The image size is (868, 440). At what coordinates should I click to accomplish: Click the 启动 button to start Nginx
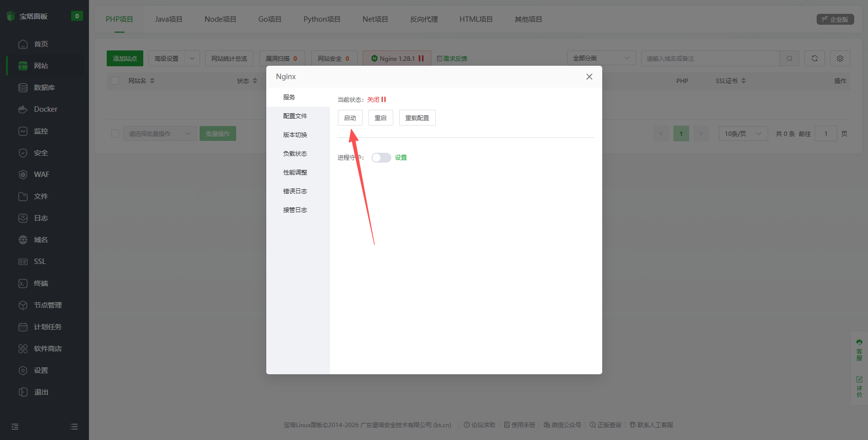[350, 118]
